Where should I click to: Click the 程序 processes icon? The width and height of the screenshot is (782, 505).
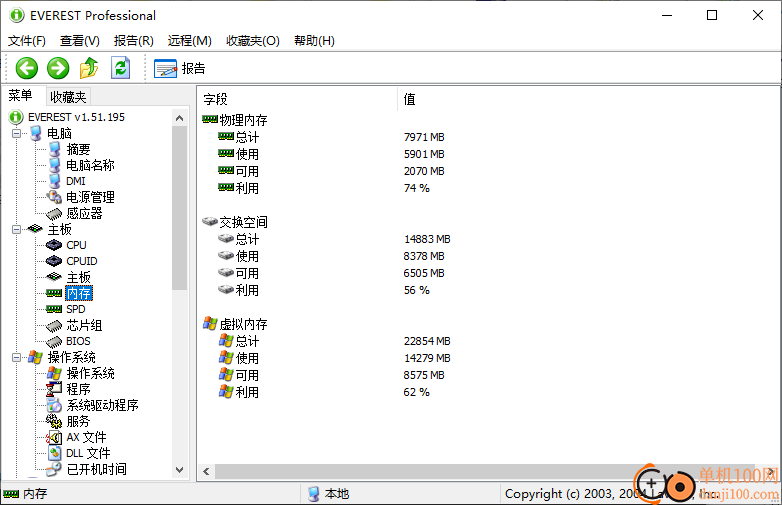tap(54, 389)
